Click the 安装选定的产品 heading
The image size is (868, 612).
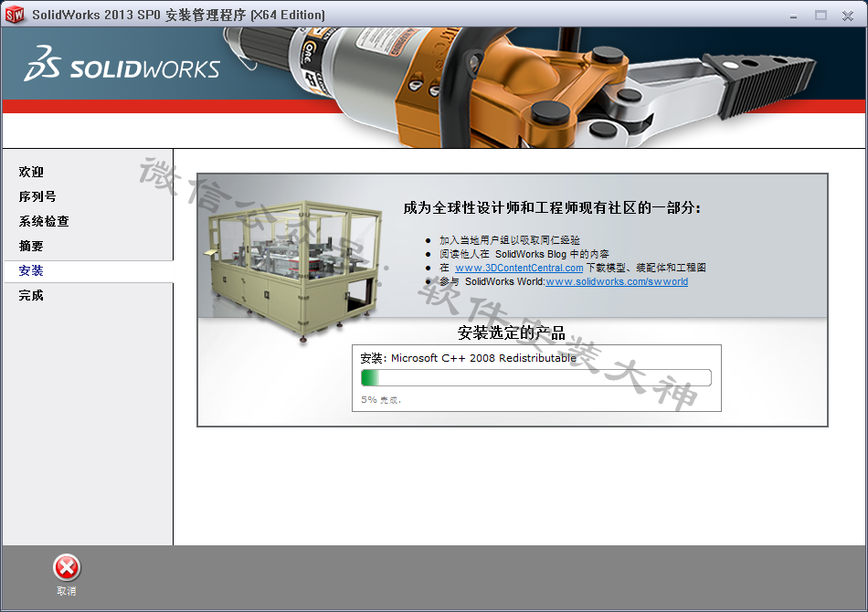tap(512, 332)
